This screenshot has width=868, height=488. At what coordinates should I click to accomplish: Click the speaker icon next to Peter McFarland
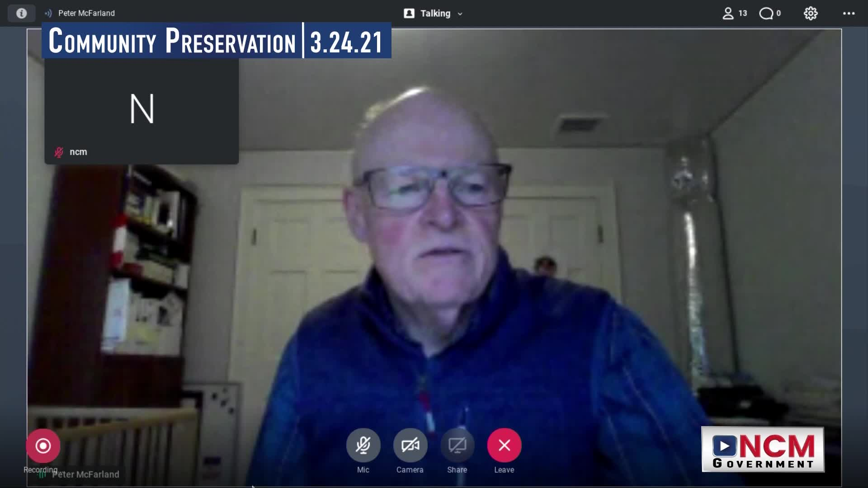(x=48, y=13)
